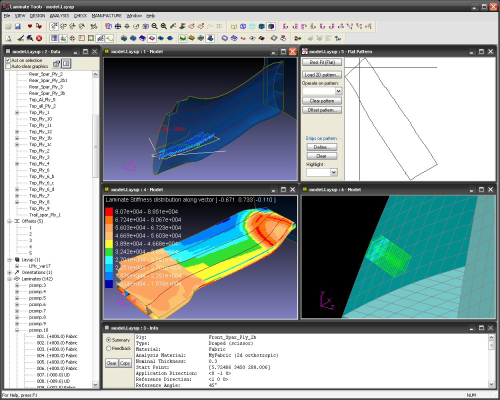Click the red circle X stop icon

coord(39,38)
